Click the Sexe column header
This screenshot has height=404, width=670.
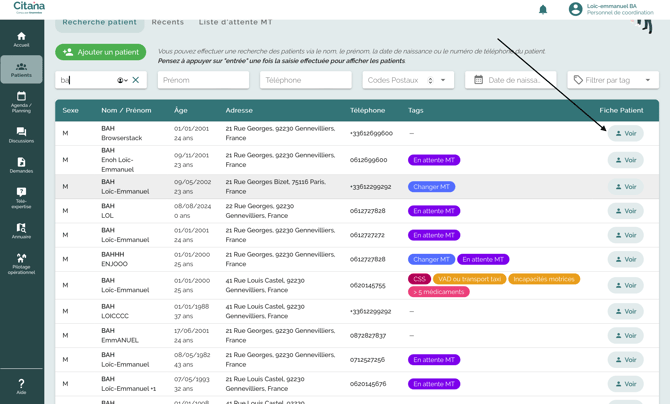point(71,110)
